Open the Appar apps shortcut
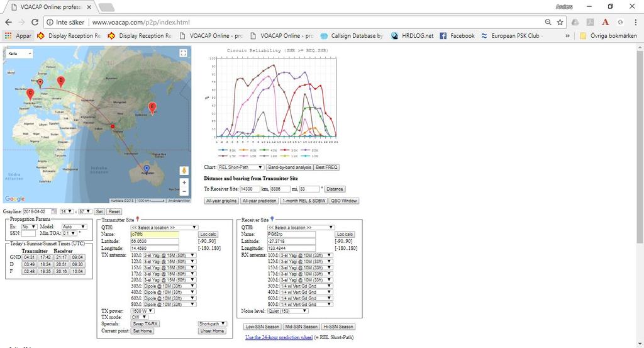Viewport: 644px width, 348px height. pos(18,36)
